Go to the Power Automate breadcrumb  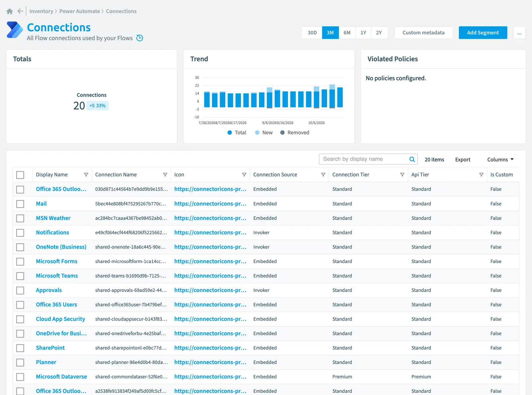[79, 11]
